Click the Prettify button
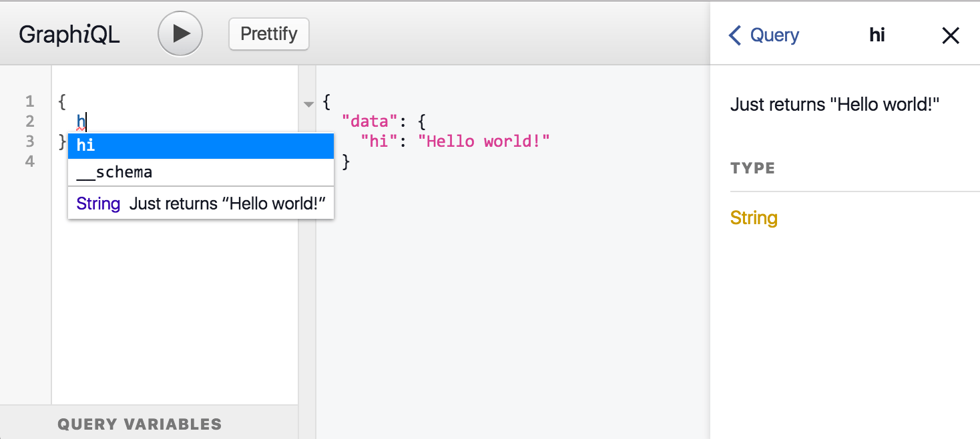The height and width of the screenshot is (439, 980). point(268,34)
